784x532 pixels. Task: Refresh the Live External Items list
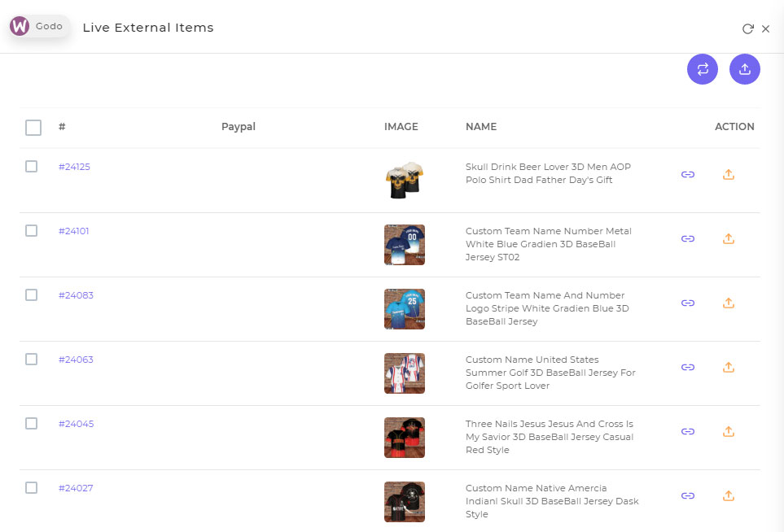pos(747,29)
